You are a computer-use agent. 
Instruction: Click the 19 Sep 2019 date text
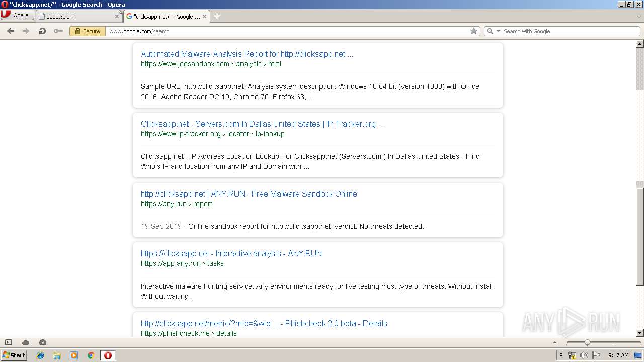(x=161, y=226)
